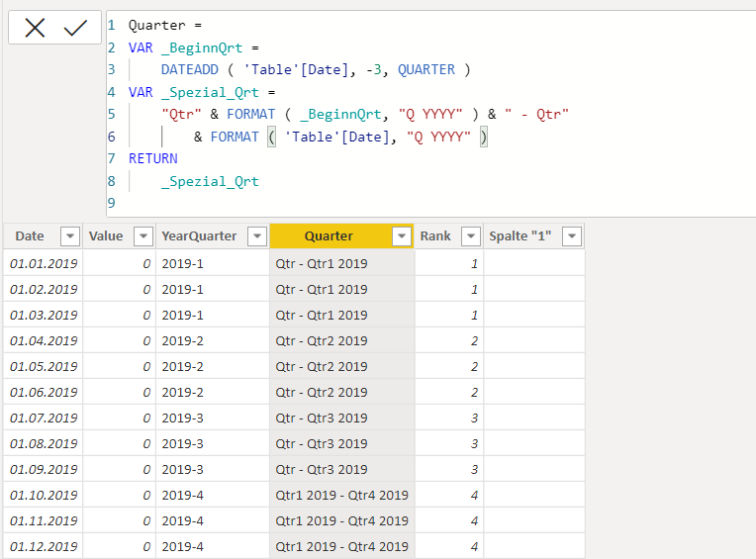Click Quarter cell in the 01.01.2019 row
Image resolution: width=756 pixels, height=559 pixels.
click(x=341, y=263)
